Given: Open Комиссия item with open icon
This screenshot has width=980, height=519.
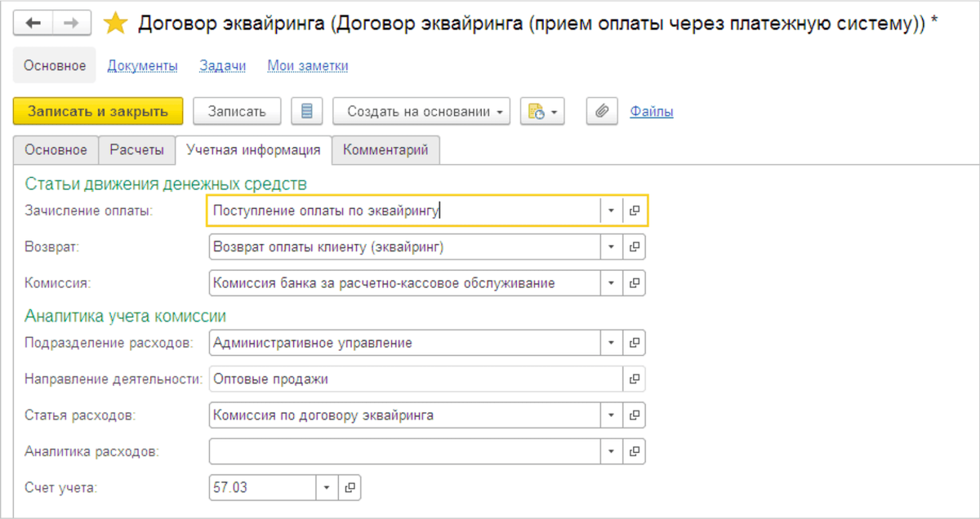Looking at the screenshot, I should [635, 283].
